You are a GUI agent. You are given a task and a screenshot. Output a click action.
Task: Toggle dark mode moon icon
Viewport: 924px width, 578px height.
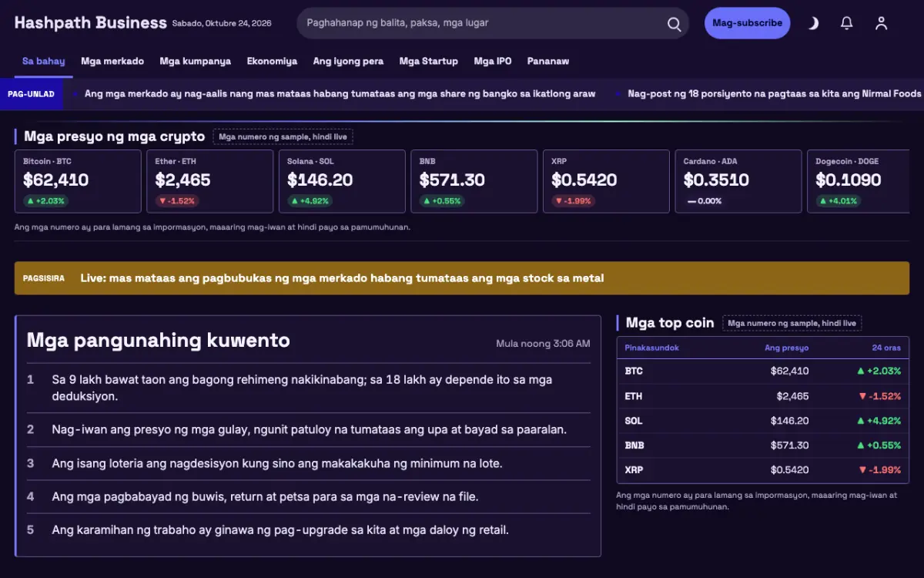pyautogui.click(x=812, y=23)
